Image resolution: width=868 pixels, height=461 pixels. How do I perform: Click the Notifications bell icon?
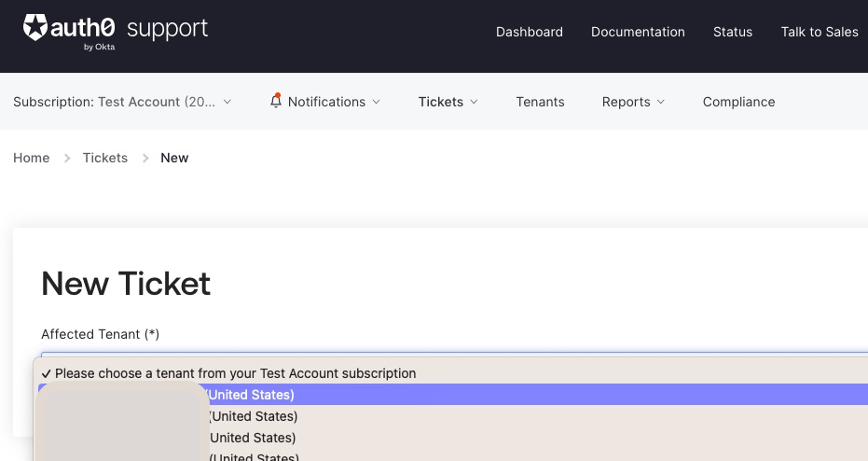(276, 101)
